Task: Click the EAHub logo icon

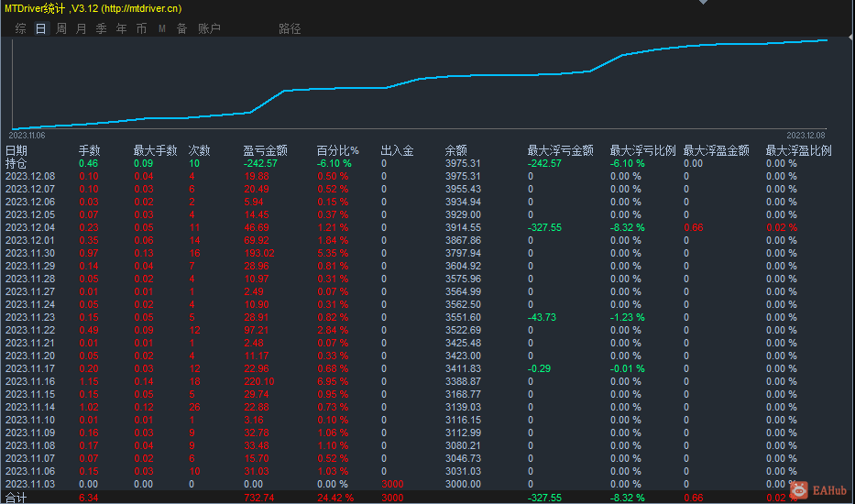Action: [799, 491]
